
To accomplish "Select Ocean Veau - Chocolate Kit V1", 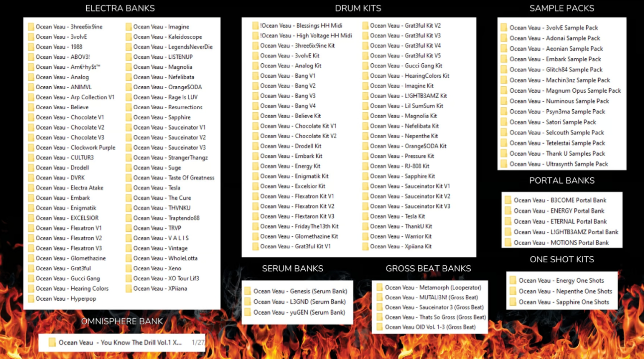I will click(298, 126).
